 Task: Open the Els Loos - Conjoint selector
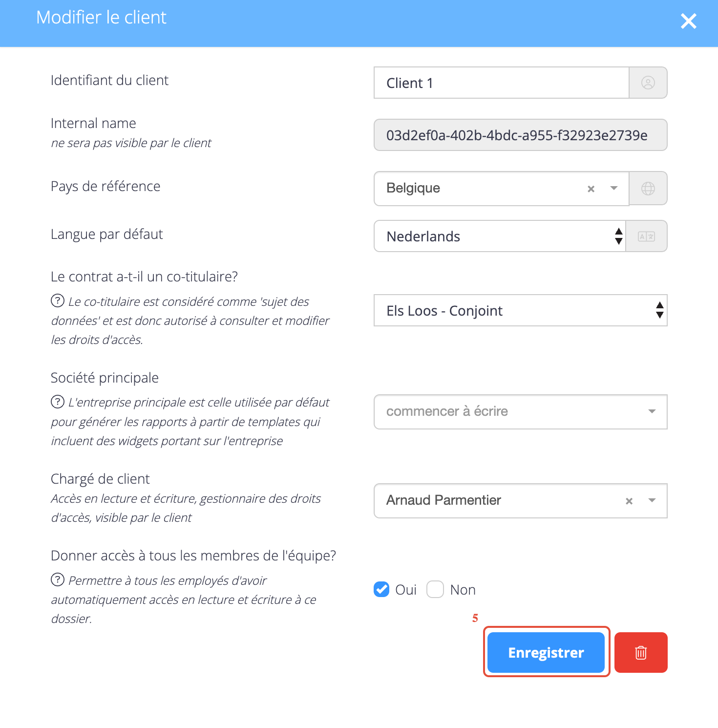pos(521,310)
